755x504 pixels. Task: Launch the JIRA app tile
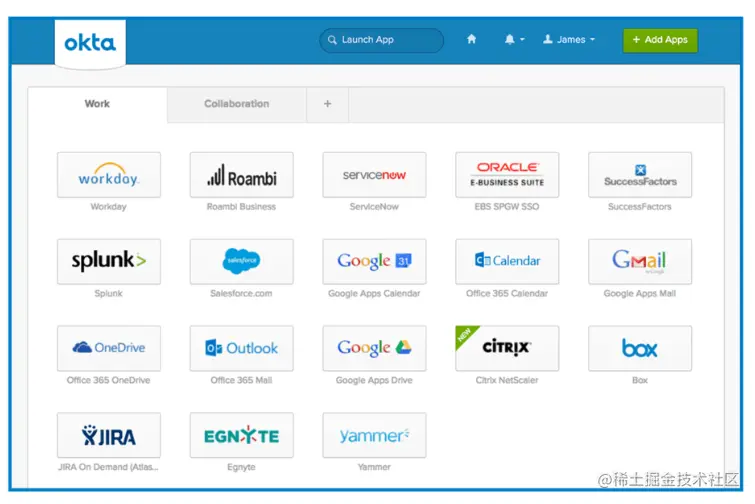click(x=109, y=435)
